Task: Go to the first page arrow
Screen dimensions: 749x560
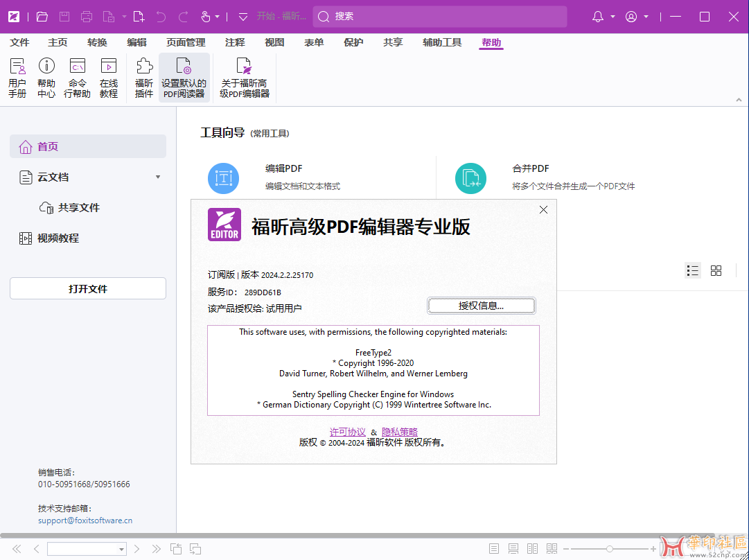Action: point(17,548)
